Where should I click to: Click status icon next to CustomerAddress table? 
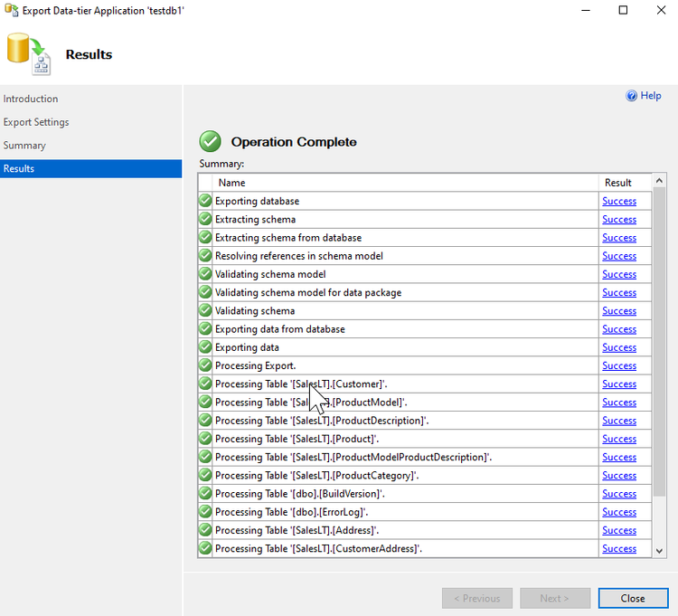205,548
